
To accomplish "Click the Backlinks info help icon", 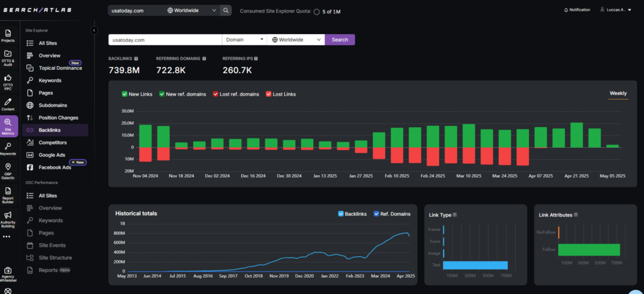I will [x=136, y=59].
